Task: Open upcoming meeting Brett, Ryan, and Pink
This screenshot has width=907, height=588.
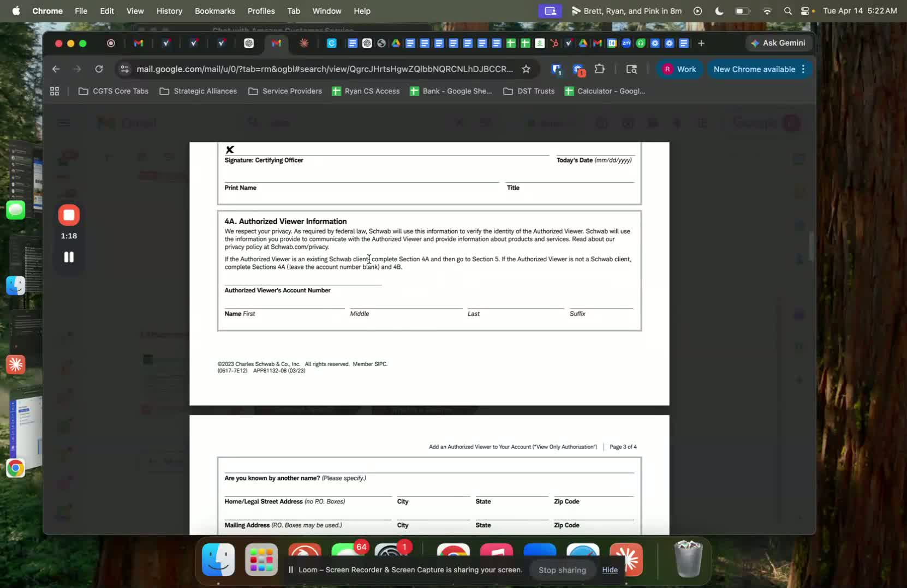Action: click(x=626, y=11)
